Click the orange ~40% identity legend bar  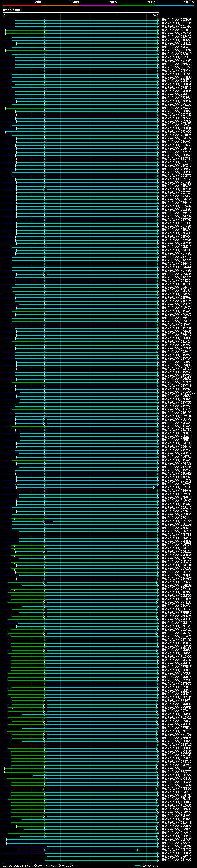tap(60, 6)
